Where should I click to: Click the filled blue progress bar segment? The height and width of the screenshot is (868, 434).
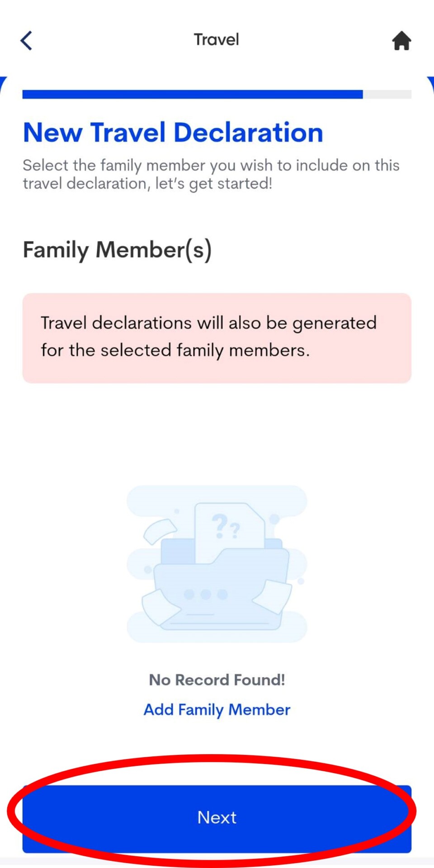point(193,94)
